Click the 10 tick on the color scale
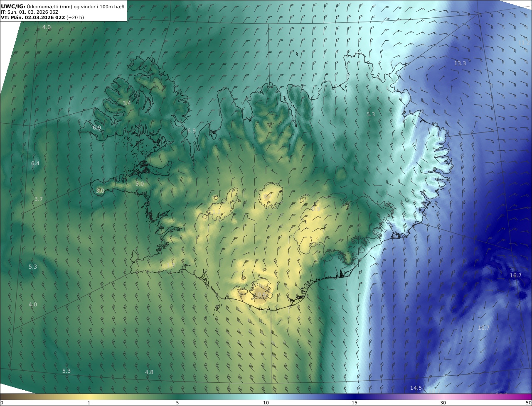This screenshot has width=532, height=406. (266, 403)
